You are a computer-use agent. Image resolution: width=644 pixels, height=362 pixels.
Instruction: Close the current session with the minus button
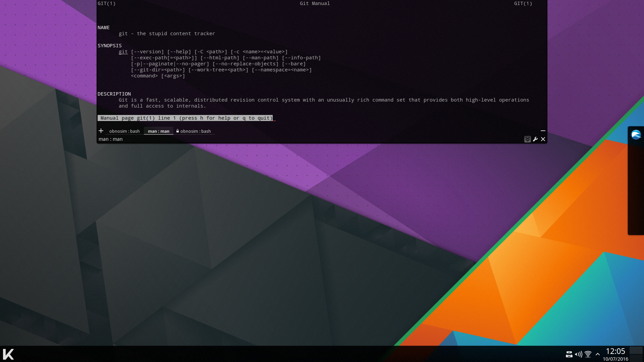[x=543, y=131]
